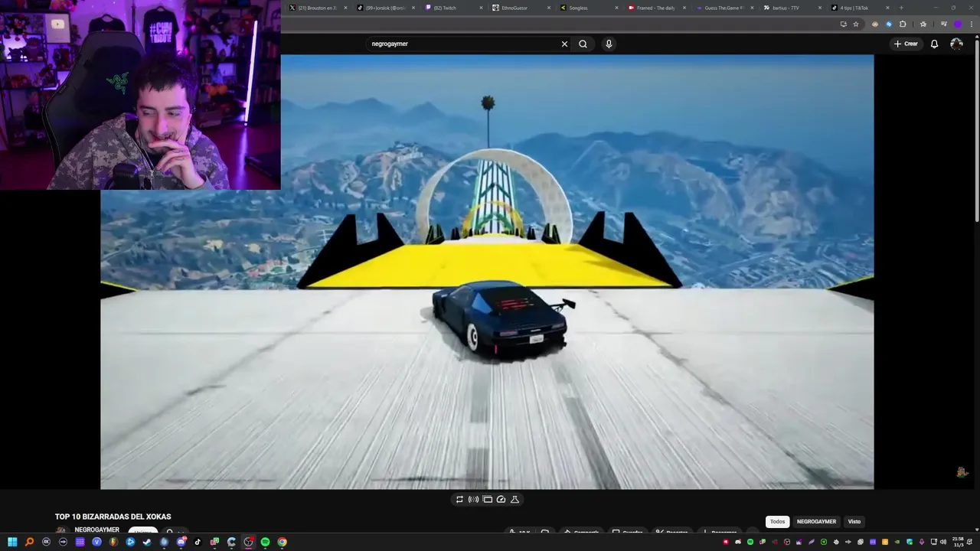Image resolution: width=980 pixels, height=551 pixels.
Task: Click the NVIDIA icon in system tray
Action: coord(897,542)
